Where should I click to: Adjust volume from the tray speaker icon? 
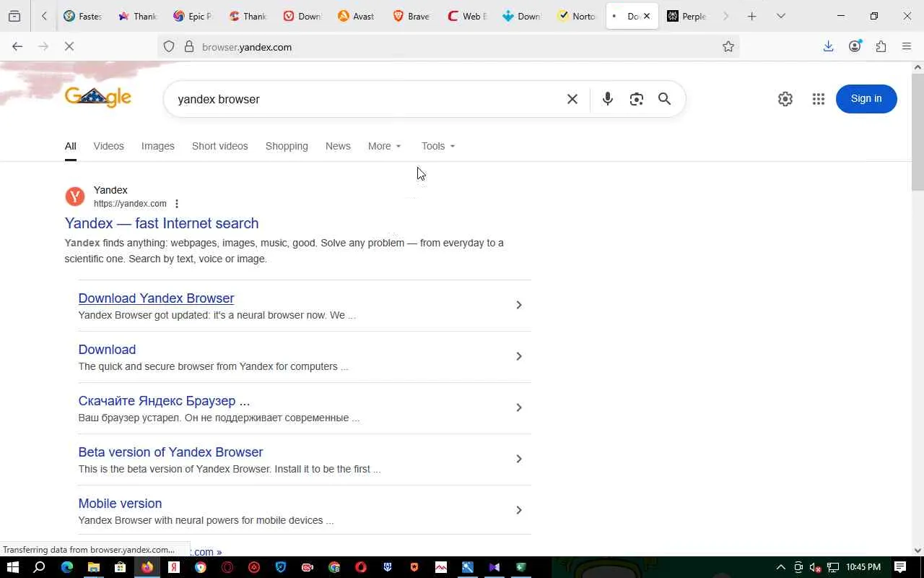click(x=815, y=567)
